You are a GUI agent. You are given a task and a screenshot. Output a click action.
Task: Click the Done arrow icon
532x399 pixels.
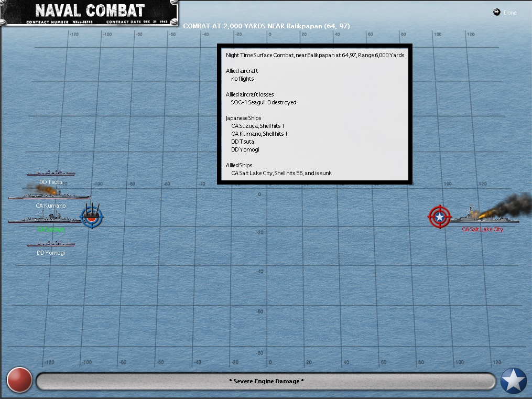[x=497, y=12]
